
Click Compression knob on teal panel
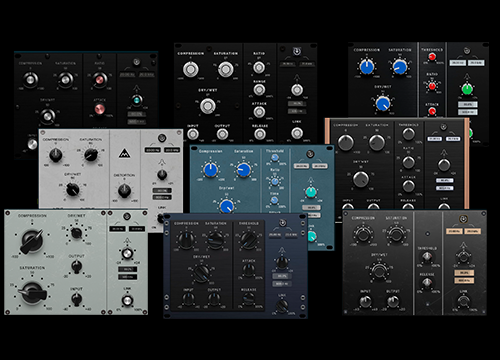click(x=211, y=170)
